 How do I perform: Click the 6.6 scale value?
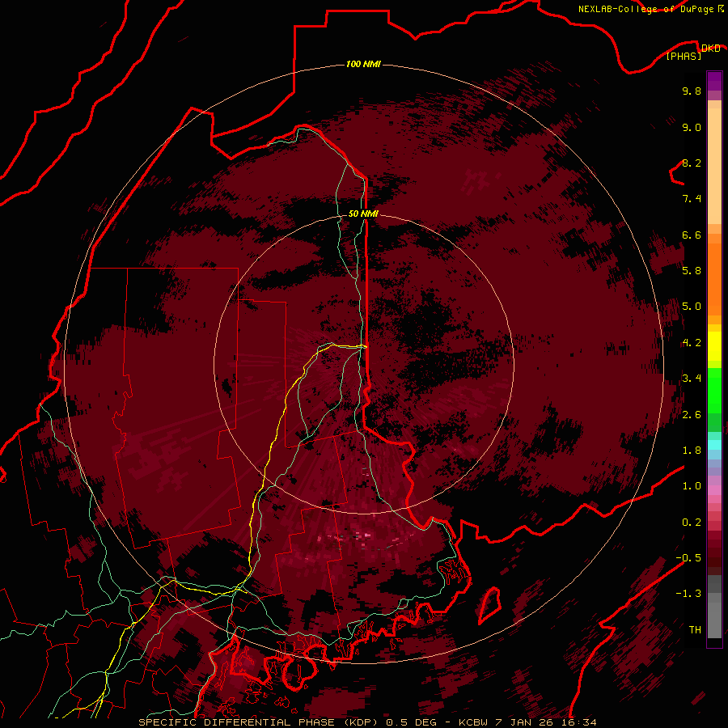[692, 235]
